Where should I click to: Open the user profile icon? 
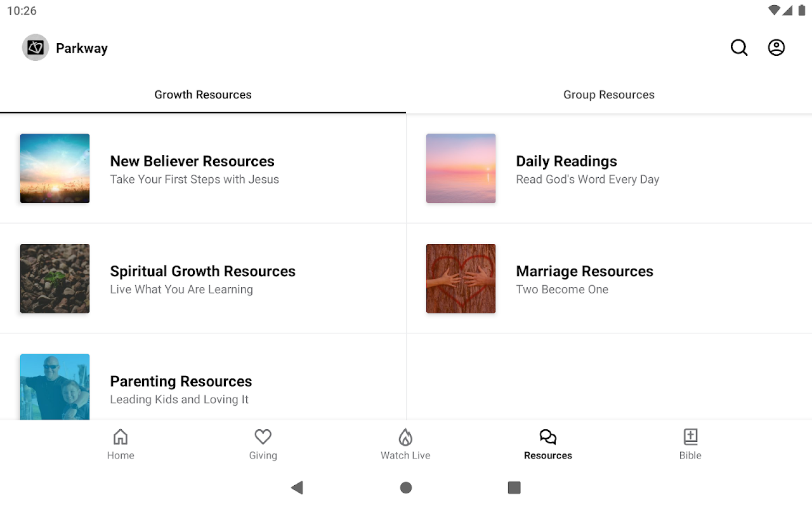click(x=776, y=48)
